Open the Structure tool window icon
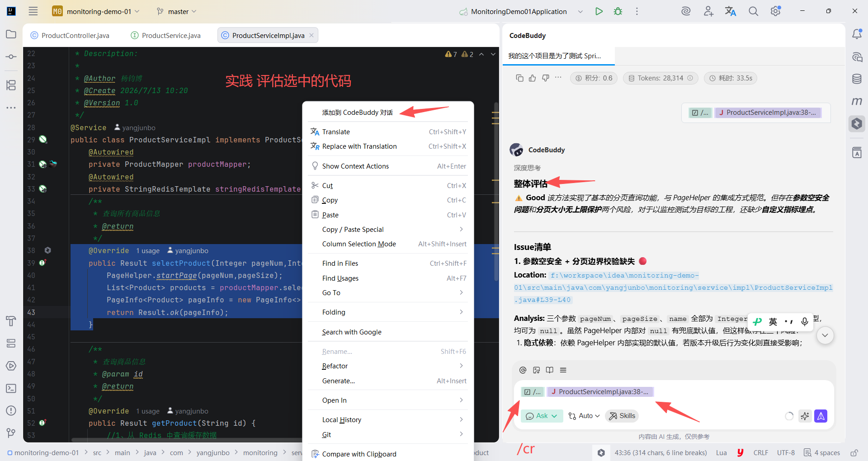The height and width of the screenshot is (461, 868). (x=11, y=85)
